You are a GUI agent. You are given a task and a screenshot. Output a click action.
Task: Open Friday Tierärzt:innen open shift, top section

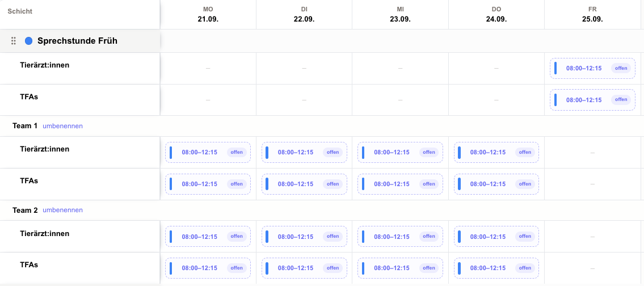(x=592, y=68)
